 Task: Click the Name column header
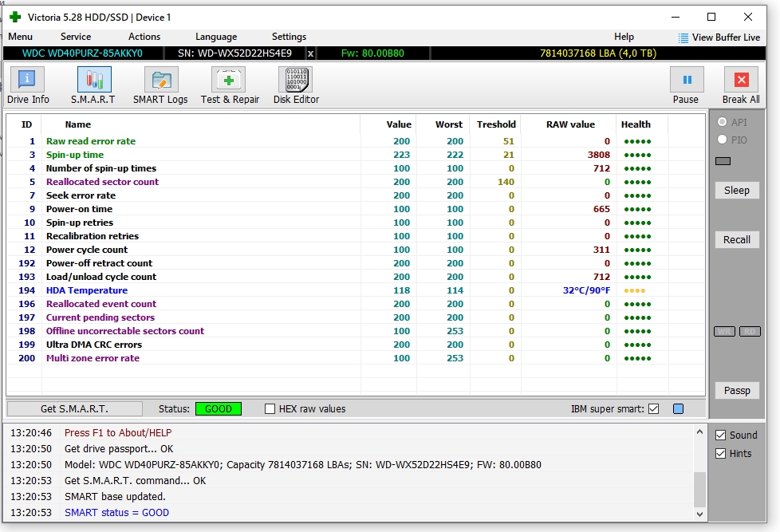(77, 124)
